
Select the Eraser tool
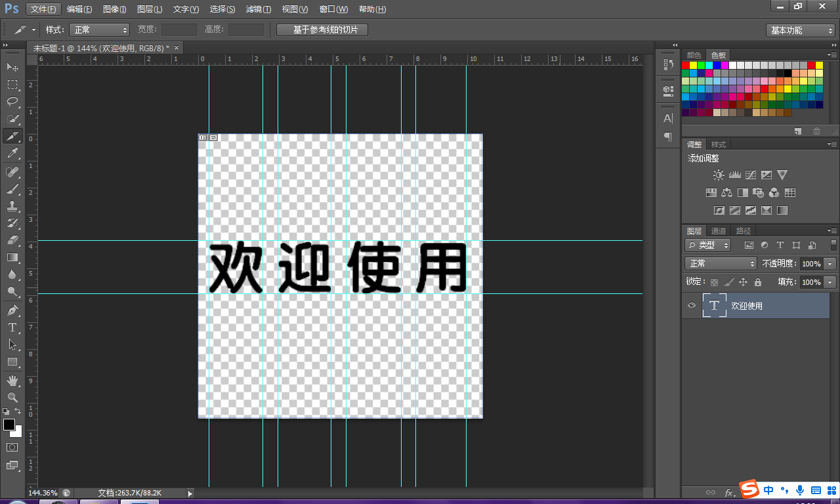click(x=12, y=240)
